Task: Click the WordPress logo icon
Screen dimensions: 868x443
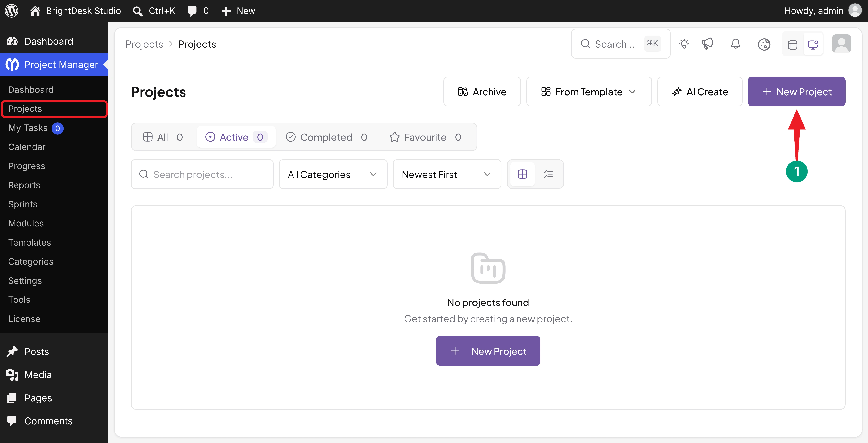Action: click(12, 11)
